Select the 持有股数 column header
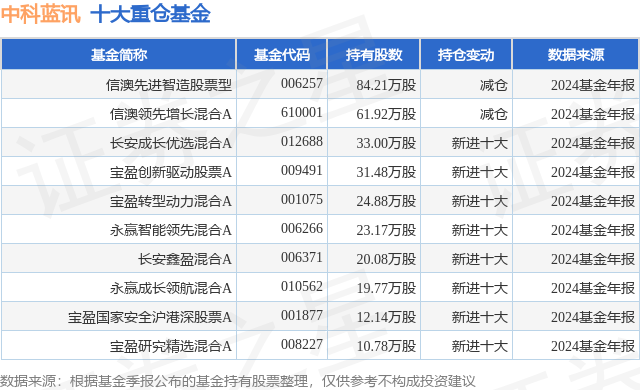This screenshot has width=640, height=390. [x=374, y=55]
